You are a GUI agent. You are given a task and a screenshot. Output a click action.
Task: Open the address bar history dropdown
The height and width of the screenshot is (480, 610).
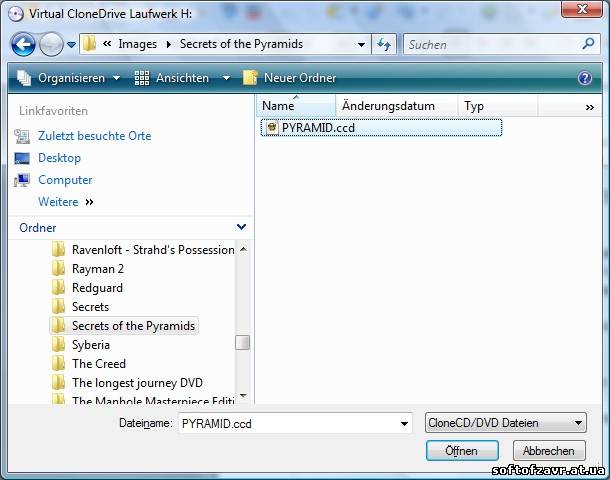click(361, 44)
